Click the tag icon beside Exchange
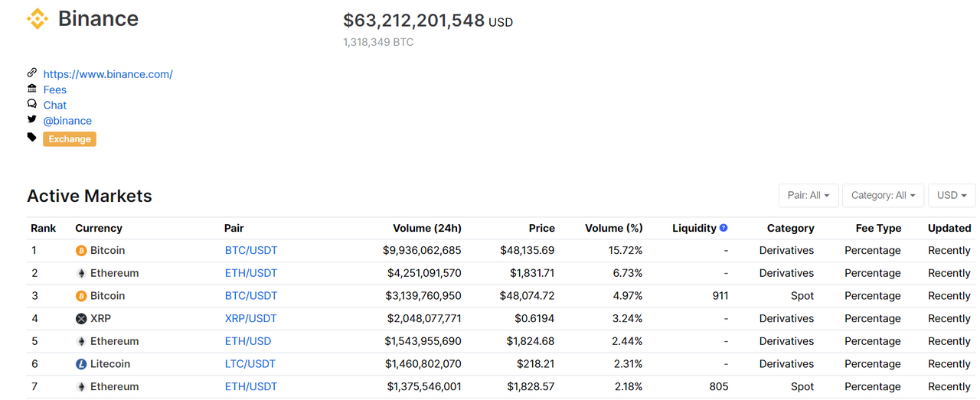Image resolution: width=980 pixels, height=400 pixels. pos(31,138)
